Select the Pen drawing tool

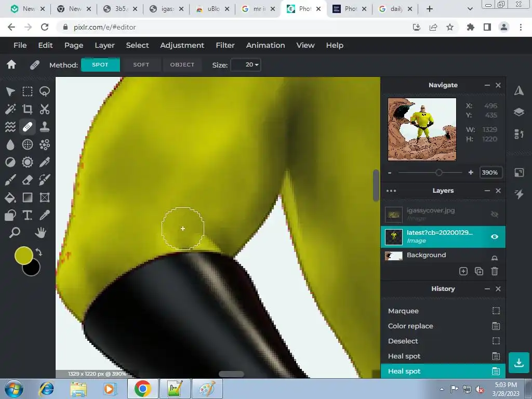[x=45, y=162]
